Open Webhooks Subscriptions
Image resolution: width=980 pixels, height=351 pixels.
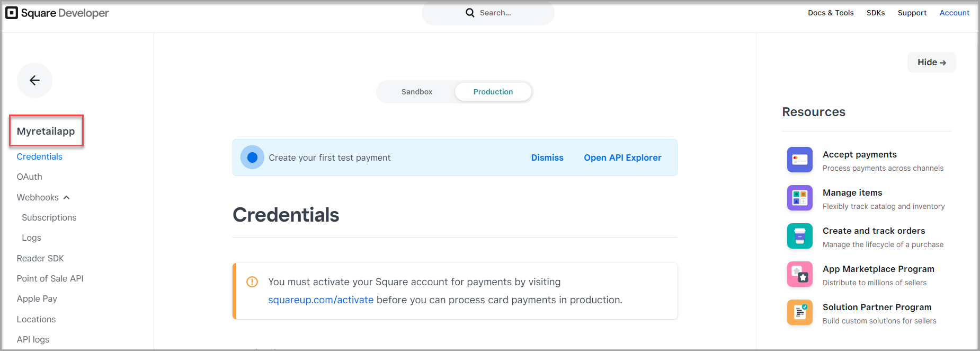click(x=49, y=217)
